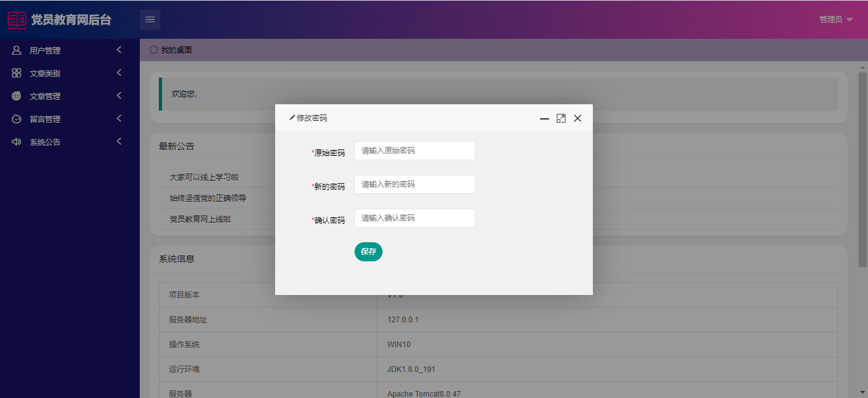
Task: Click the 原始密码 field label
Action: (x=330, y=153)
